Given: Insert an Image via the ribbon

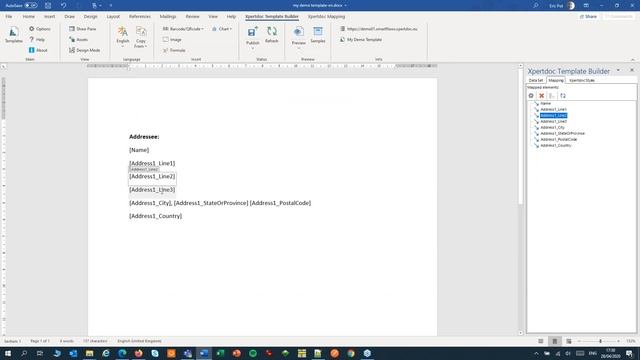Looking at the screenshot, I should click(x=172, y=40).
